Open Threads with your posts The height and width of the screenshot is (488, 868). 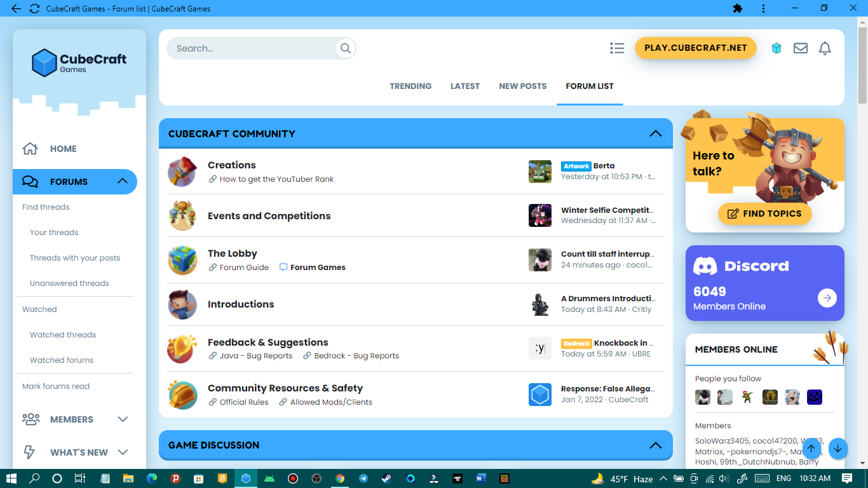coord(75,258)
